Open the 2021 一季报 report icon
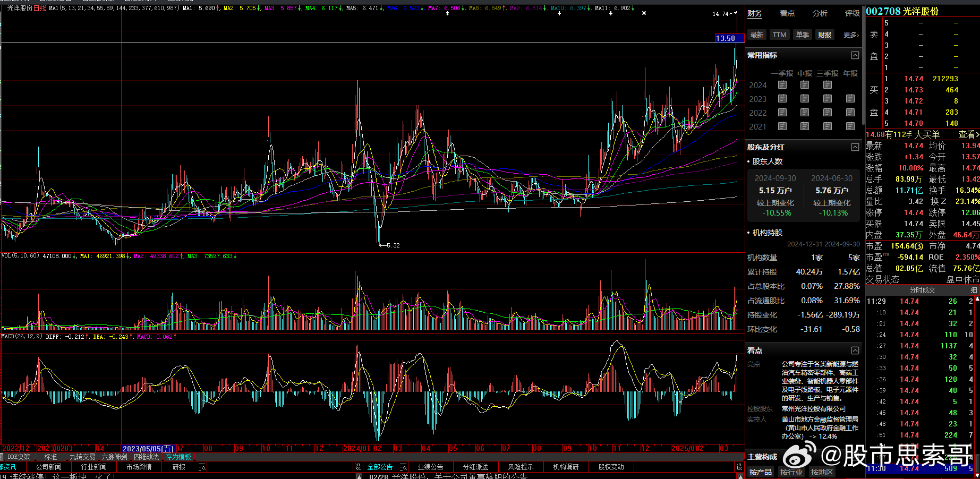The height and width of the screenshot is (479, 980). (x=782, y=126)
